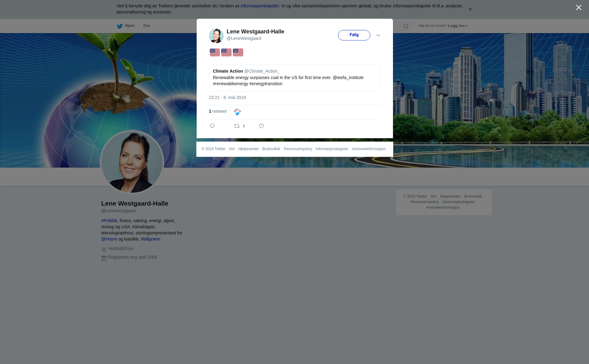Open Personvernpolicy in the sidebar footer

pos(425,202)
